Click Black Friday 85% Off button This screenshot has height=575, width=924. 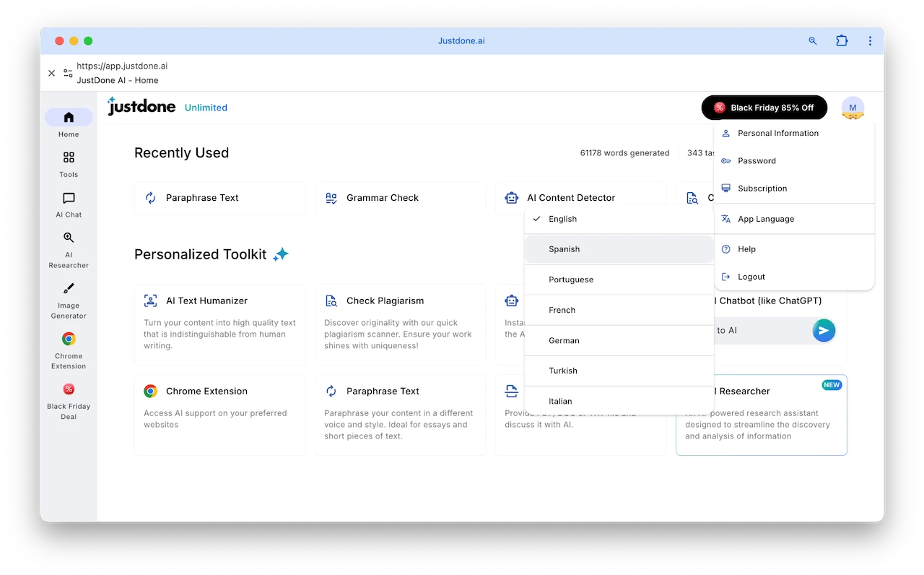[x=764, y=108]
